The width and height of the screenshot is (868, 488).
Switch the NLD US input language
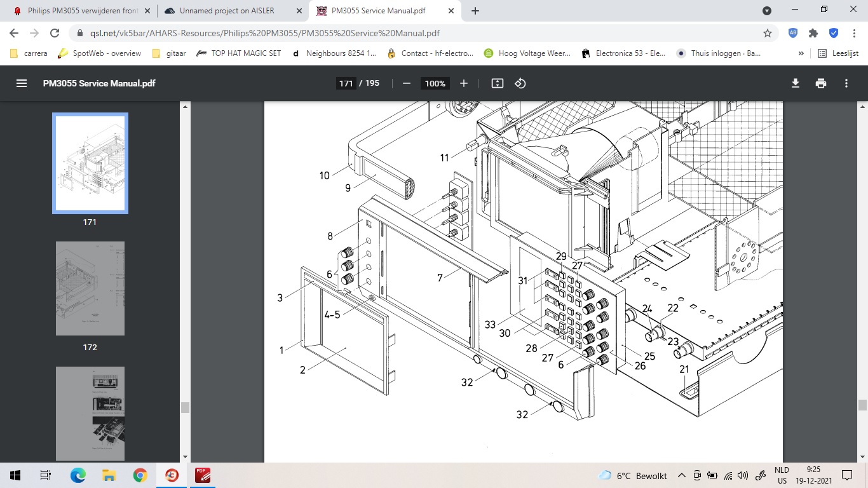782,475
